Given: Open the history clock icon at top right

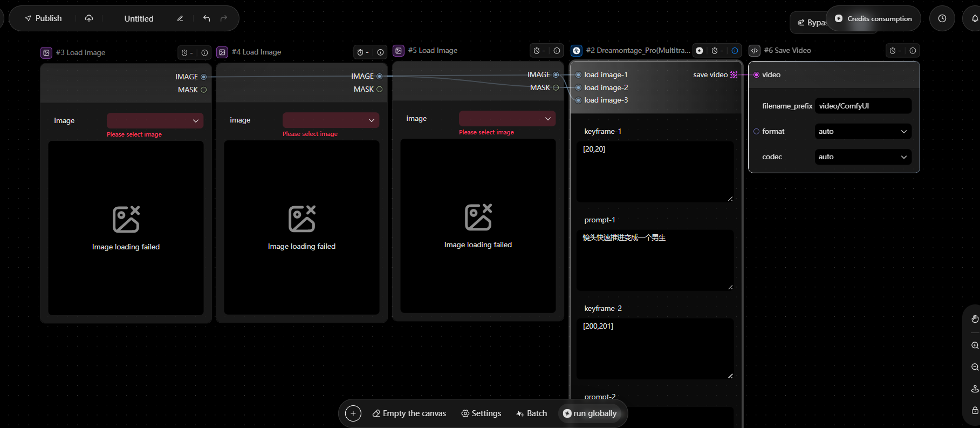Looking at the screenshot, I should pyautogui.click(x=942, y=18).
